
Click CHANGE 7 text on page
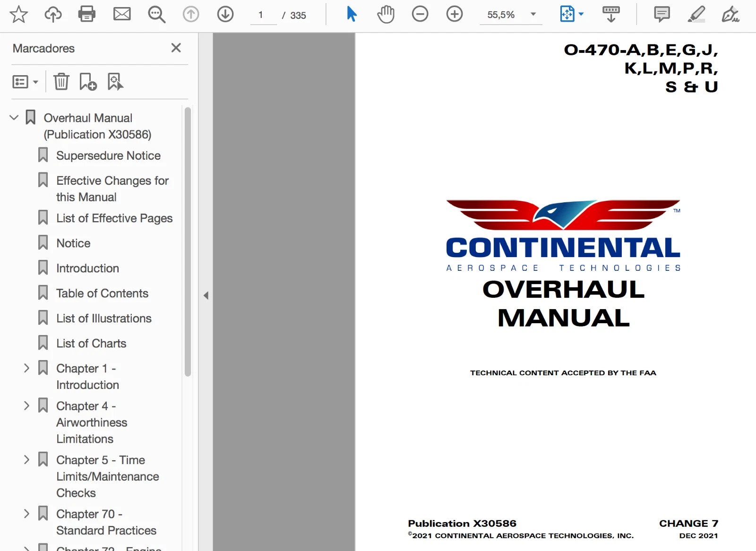(x=688, y=523)
